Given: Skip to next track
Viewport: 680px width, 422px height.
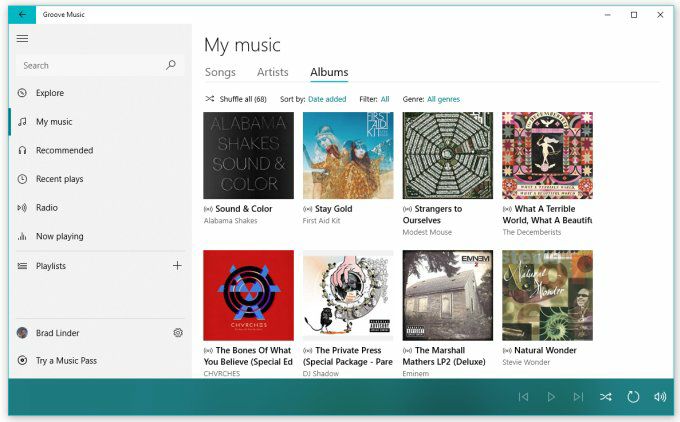Looking at the screenshot, I should (578, 397).
